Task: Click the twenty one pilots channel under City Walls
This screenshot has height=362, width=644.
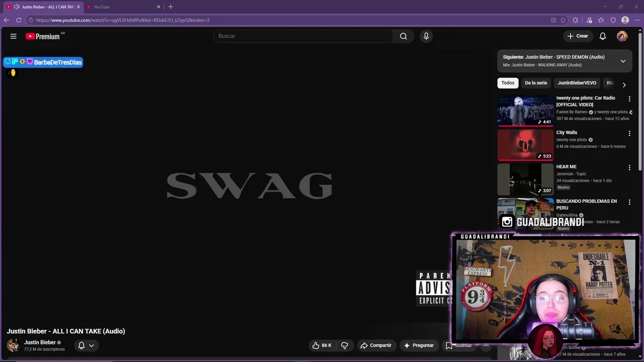Action: (571, 140)
